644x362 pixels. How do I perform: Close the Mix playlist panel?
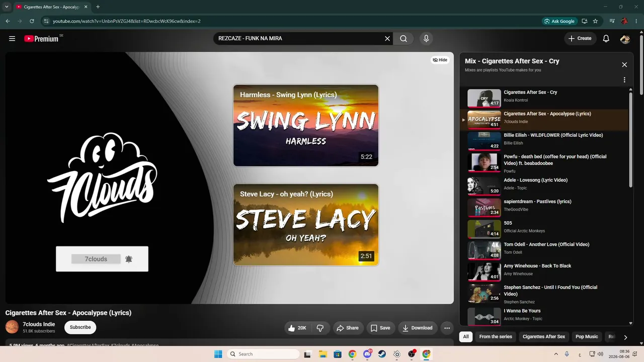tap(624, 65)
